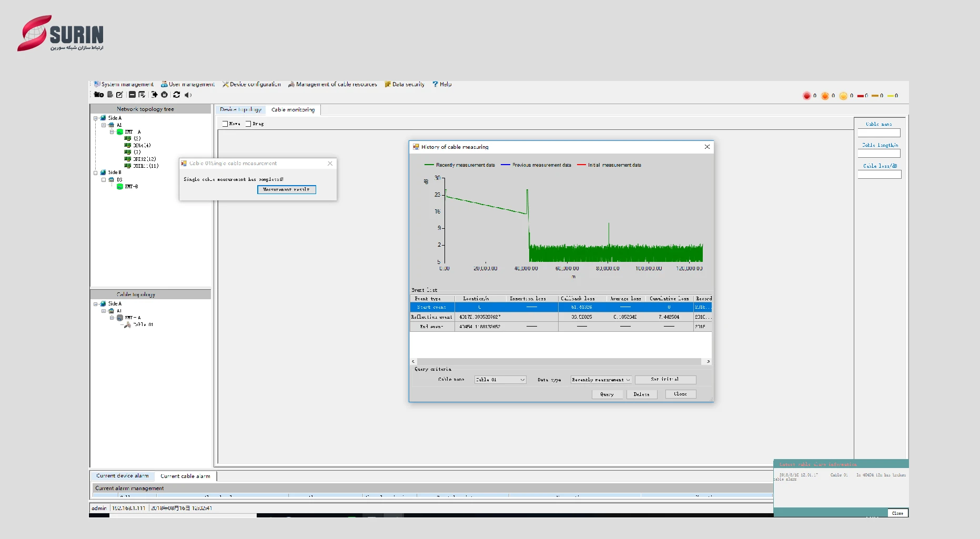Click the station icon next to A1 in network tree

coord(111,125)
